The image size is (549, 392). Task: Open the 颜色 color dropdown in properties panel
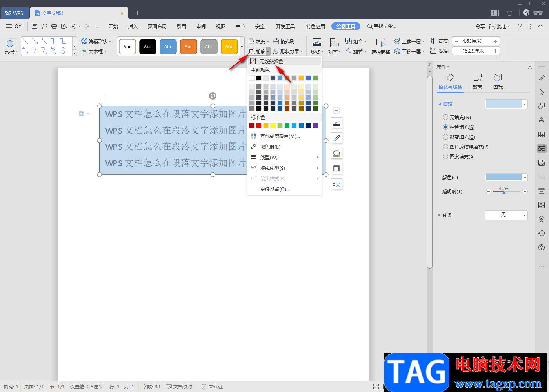[x=525, y=178]
